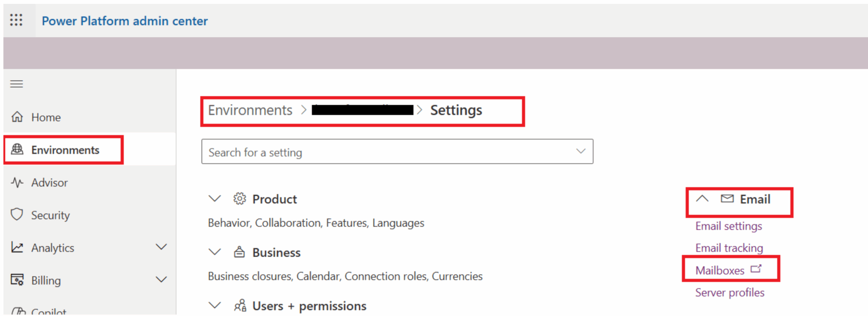Expand the Billing submenu chevron
The image size is (868, 316).
click(x=161, y=280)
